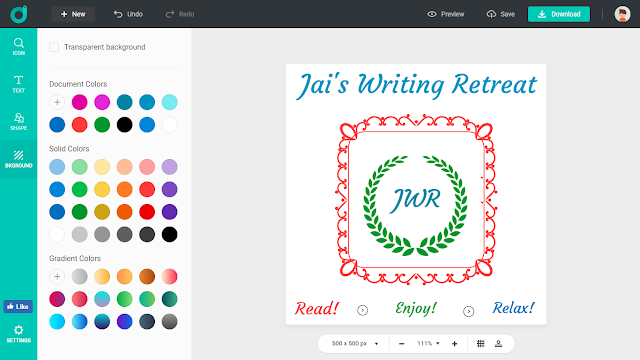This screenshot has width=640, height=360.
Task: Undo the last action
Action: click(x=128, y=14)
